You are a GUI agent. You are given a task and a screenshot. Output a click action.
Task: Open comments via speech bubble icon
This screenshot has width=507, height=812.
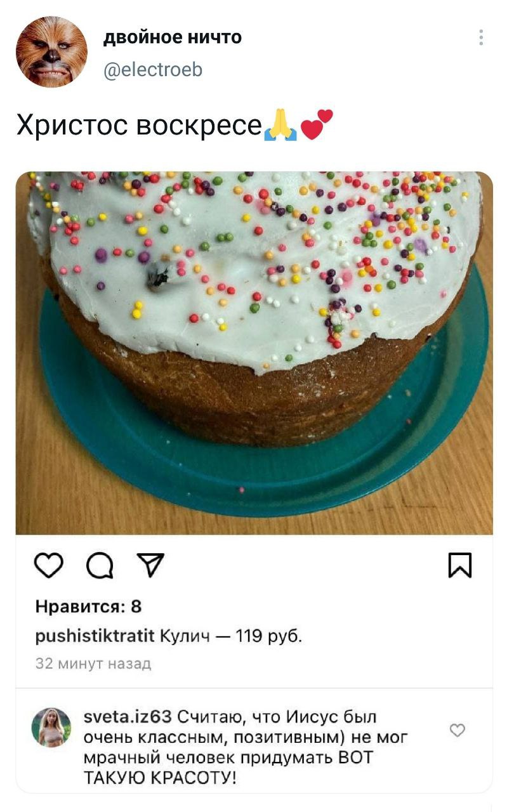[99, 566]
